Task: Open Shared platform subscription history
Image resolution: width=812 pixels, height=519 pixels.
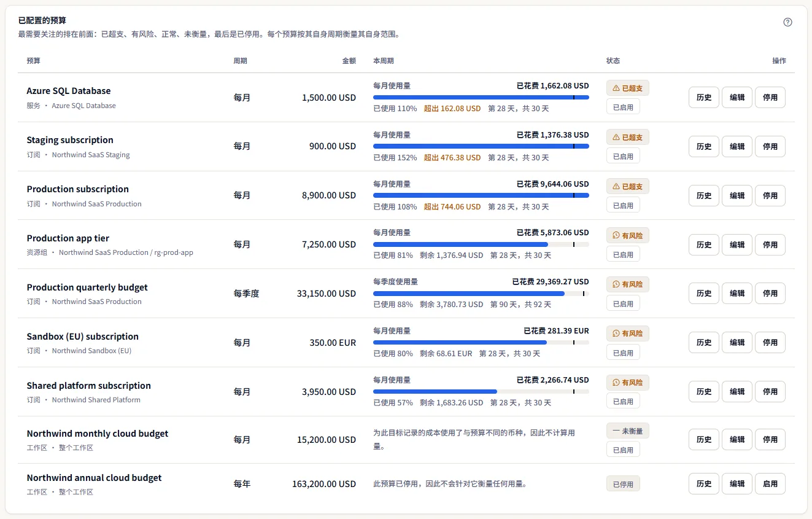Action: [x=704, y=391]
